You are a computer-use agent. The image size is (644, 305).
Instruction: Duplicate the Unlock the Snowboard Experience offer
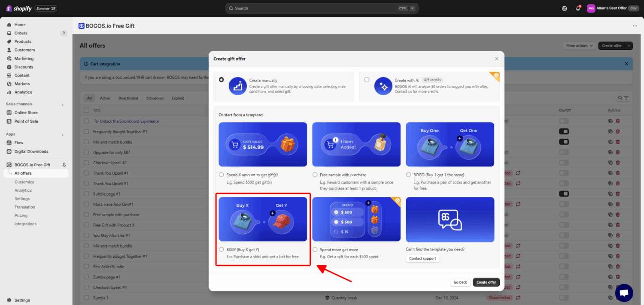point(611,121)
